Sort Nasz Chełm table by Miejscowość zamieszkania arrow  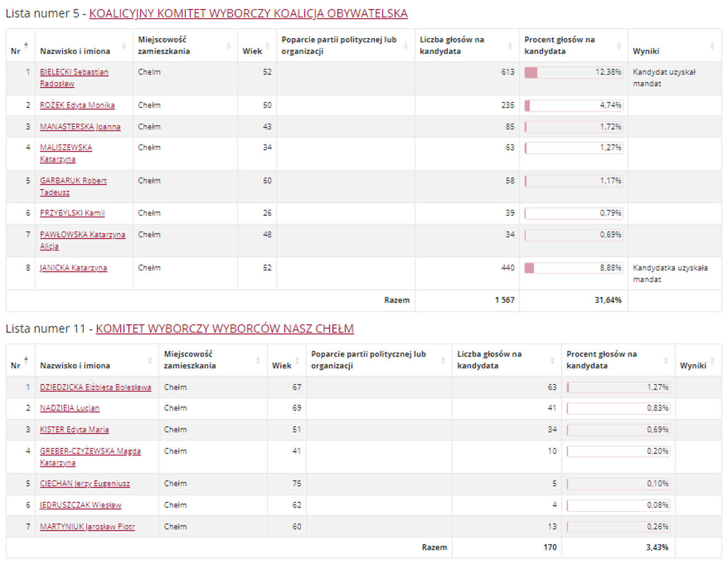(258, 360)
